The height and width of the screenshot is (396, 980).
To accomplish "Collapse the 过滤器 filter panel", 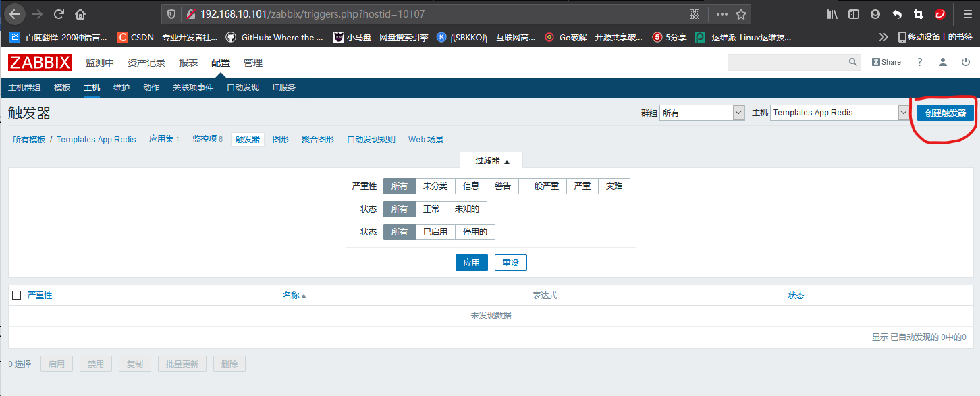I will point(491,161).
